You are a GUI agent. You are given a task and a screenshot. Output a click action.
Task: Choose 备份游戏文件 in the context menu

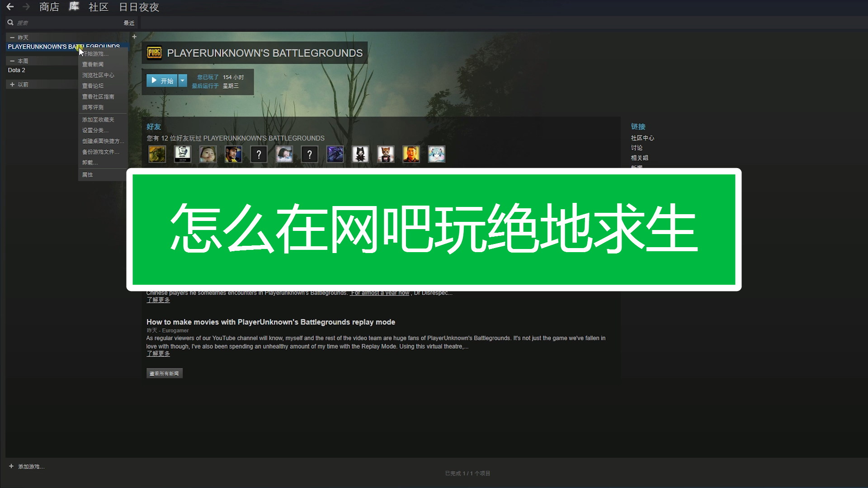click(103, 152)
